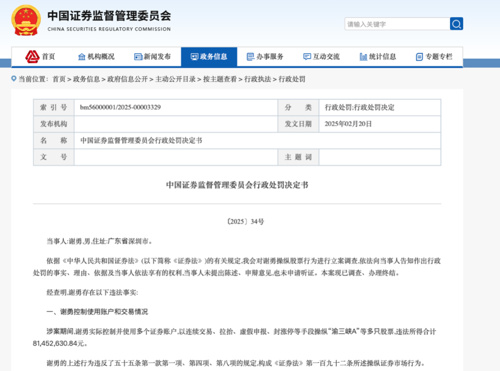Viewport: 500px width, 371px height.
Task: Select the index number bm56000001/2025-00003329
Action: (120, 107)
